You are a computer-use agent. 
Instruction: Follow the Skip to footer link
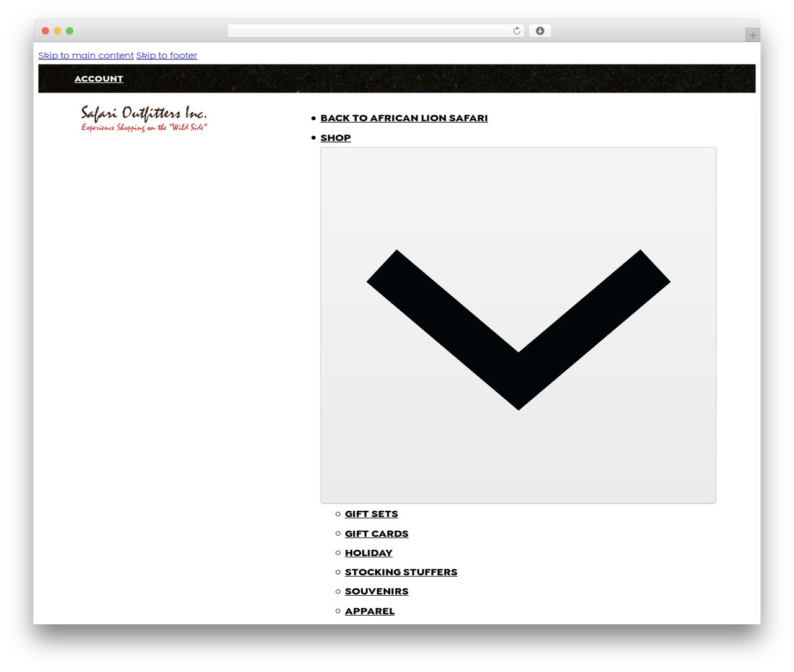pos(167,55)
